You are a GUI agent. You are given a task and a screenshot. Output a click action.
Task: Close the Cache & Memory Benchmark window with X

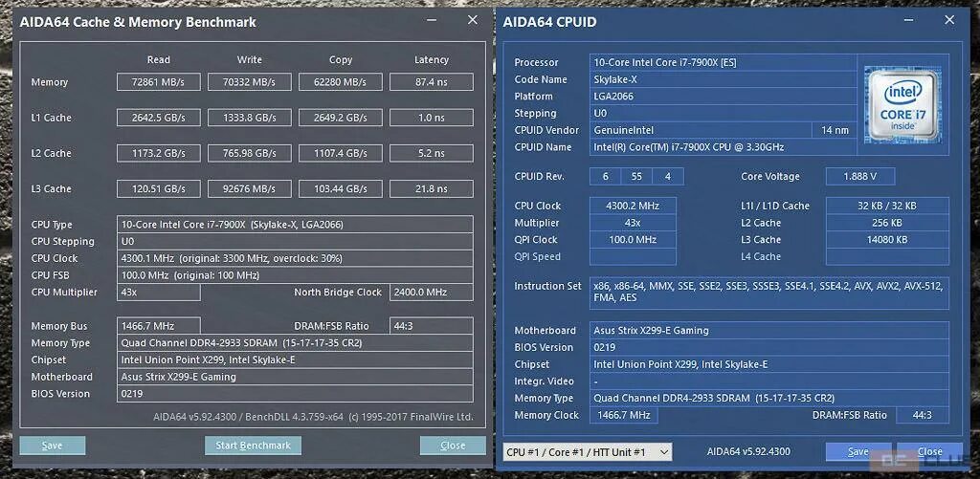473,20
